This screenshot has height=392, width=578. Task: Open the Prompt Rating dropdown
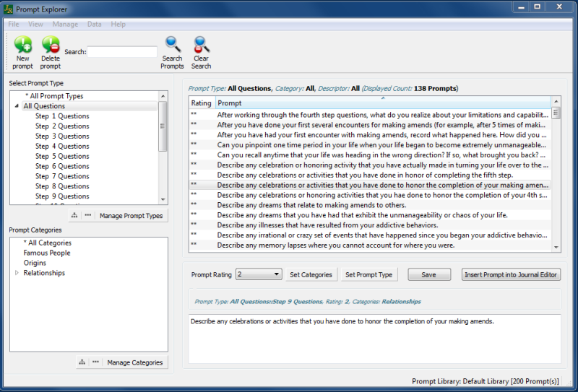click(259, 274)
